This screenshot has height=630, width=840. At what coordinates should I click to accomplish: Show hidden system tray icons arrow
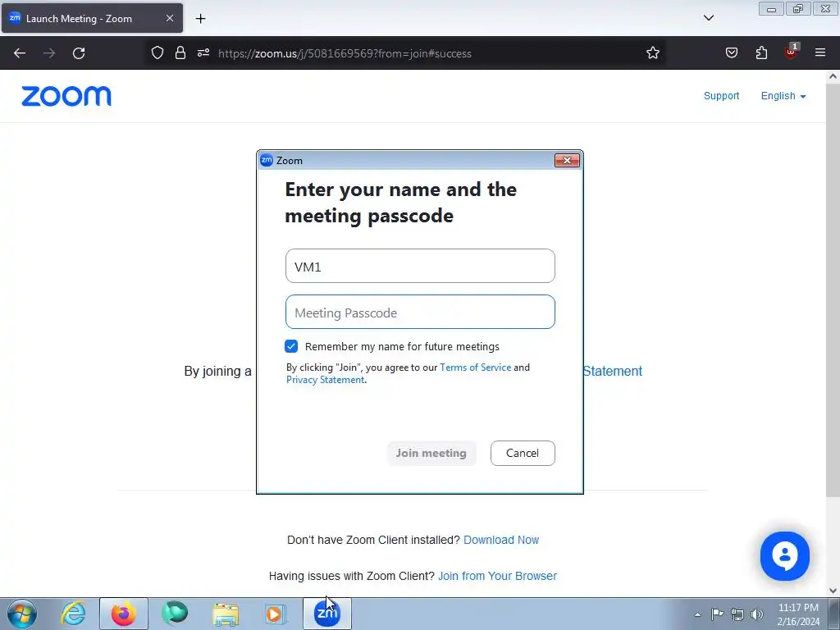pos(697,614)
